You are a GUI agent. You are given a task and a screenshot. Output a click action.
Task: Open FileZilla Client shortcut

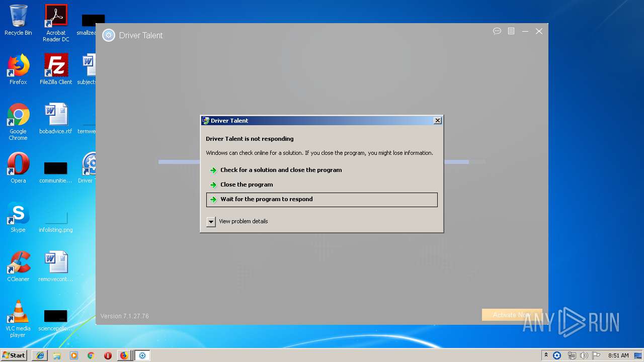pos(56,69)
